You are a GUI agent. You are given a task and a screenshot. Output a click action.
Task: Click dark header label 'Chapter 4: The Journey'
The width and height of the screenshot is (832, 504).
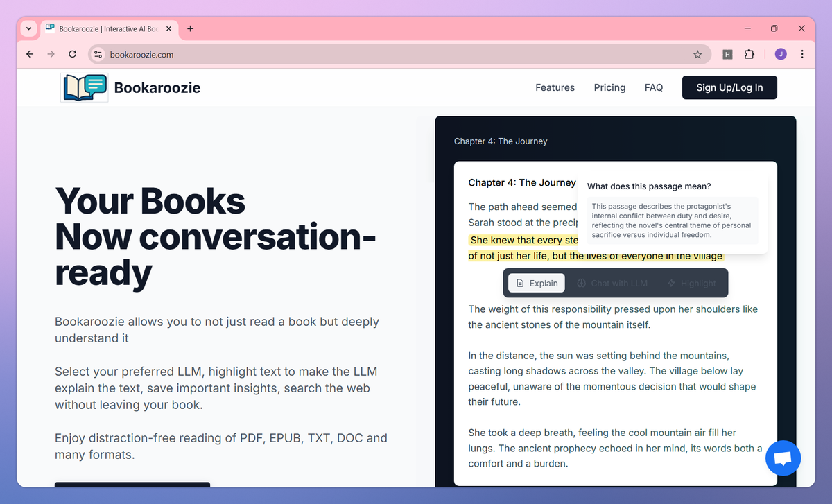coord(501,141)
